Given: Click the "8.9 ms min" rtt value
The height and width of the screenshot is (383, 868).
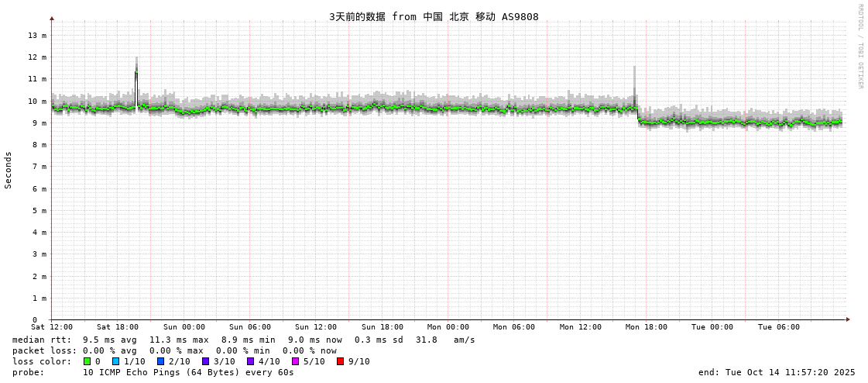Looking at the screenshot, I should pos(248,340).
